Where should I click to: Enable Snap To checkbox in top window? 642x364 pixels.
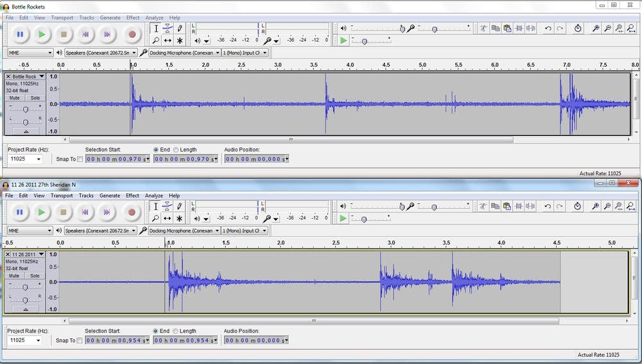(x=80, y=159)
